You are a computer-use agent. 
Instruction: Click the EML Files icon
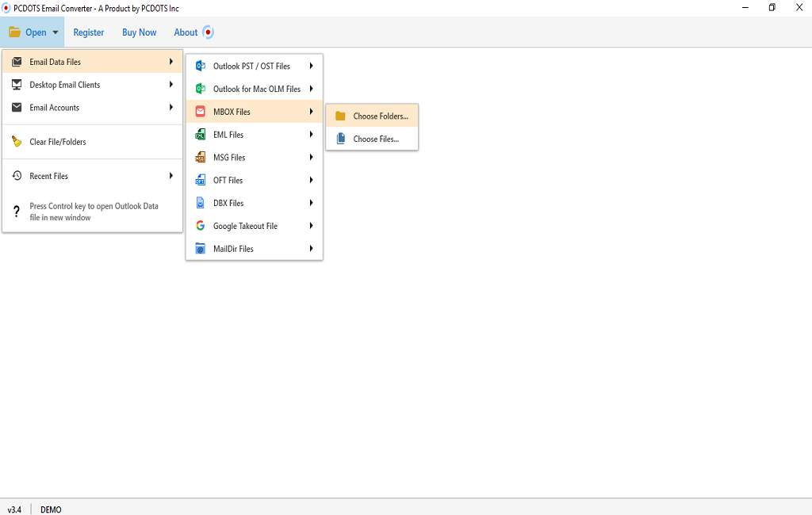[x=200, y=135]
